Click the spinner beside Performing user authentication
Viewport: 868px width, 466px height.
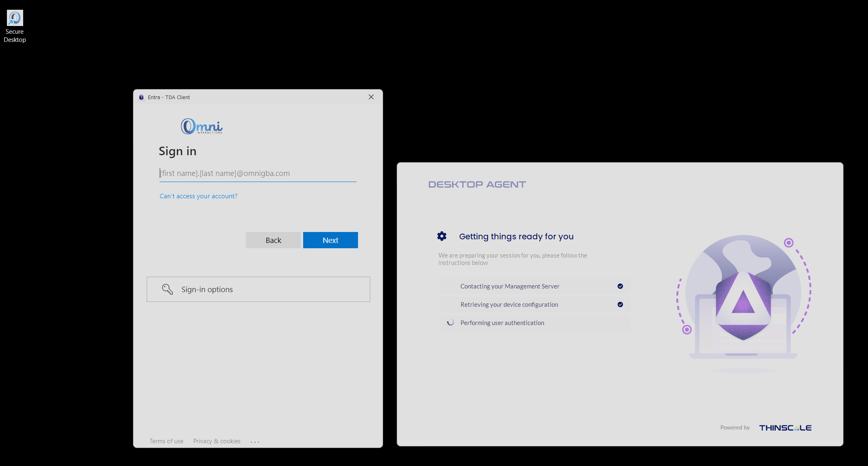click(x=450, y=323)
